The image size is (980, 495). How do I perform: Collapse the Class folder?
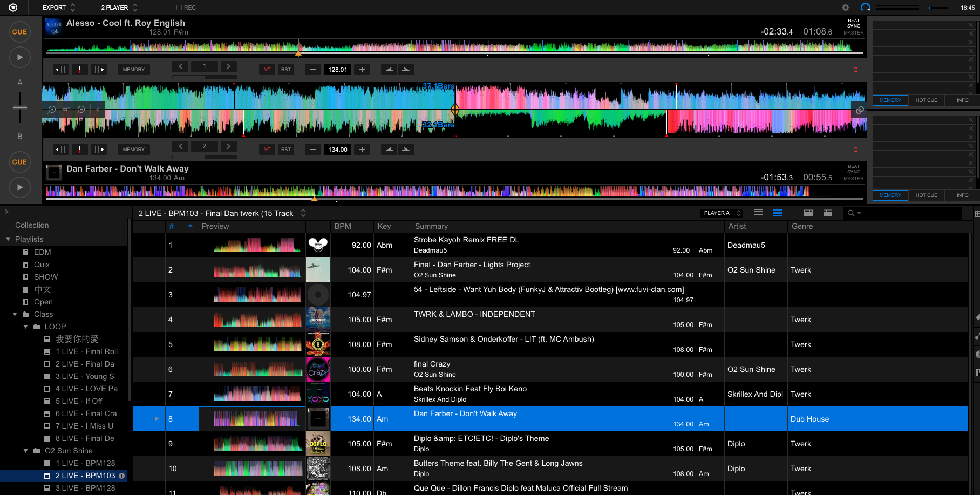pos(15,314)
